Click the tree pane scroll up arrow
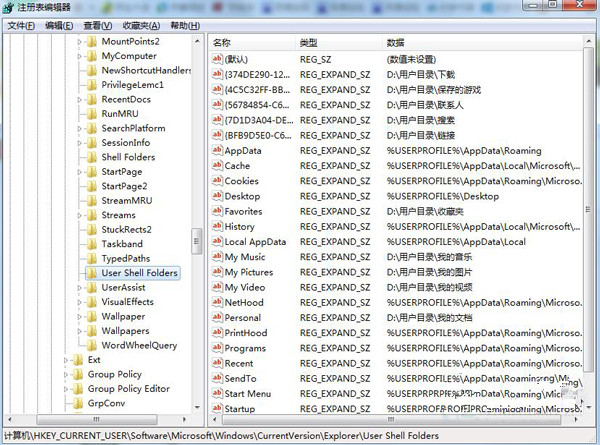Viewport: 600px width, 445px height. (197, 41)
